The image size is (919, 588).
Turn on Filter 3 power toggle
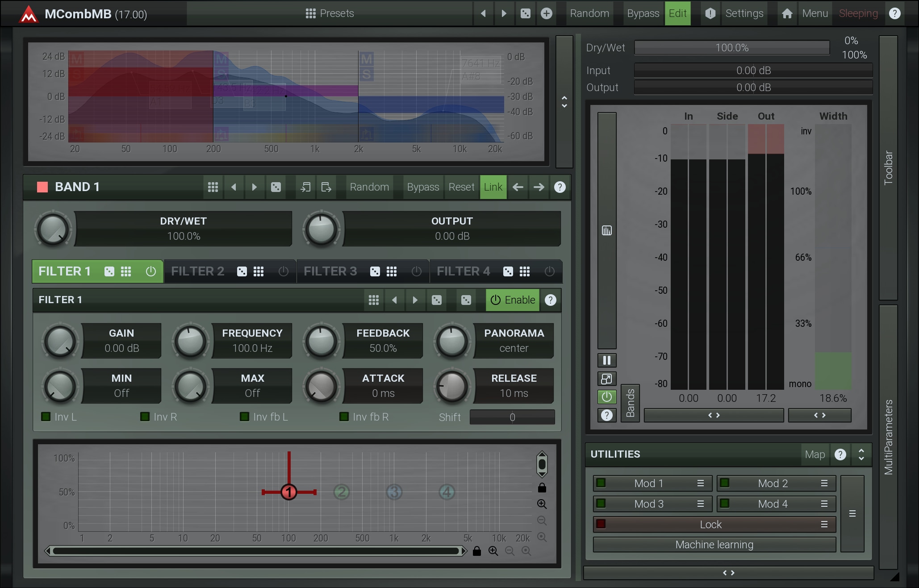point(416,271)
